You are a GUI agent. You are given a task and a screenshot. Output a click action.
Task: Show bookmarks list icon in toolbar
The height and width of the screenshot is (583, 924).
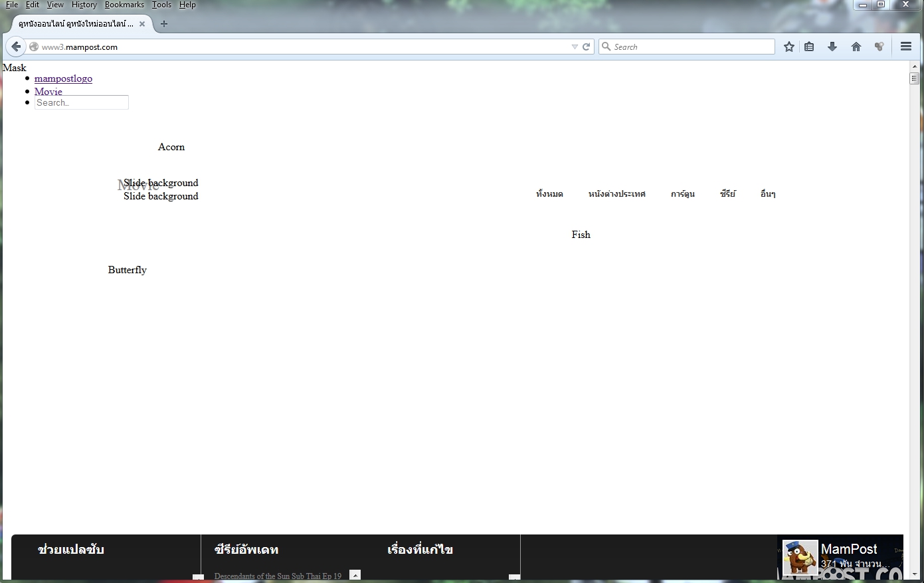click(809, 47)
